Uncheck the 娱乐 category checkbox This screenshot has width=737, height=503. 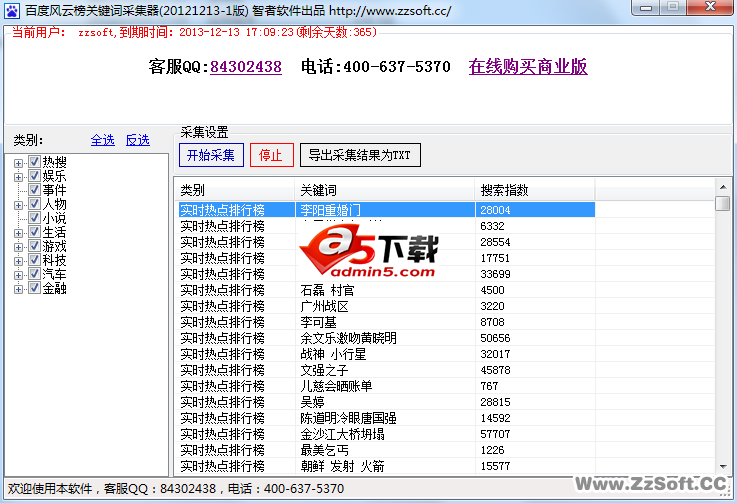click(x=34, y=176)
